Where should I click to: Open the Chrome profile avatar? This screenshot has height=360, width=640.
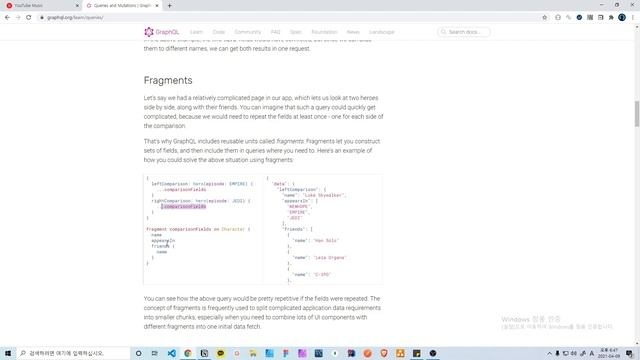click(x=622, y=18)
